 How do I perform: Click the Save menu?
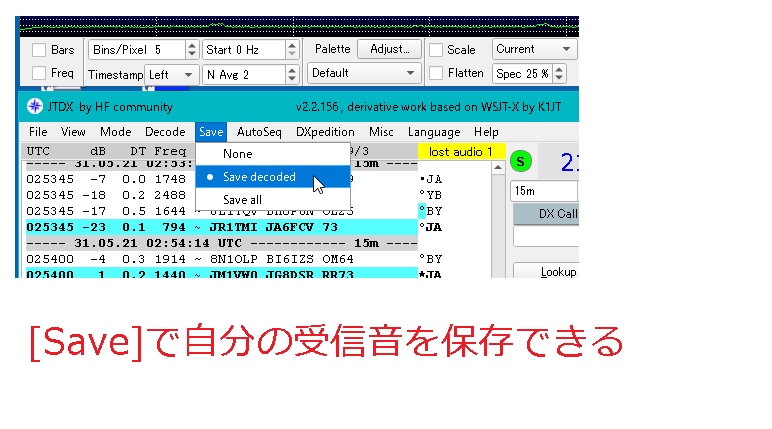pyautogui.click(x=211, y=132)
